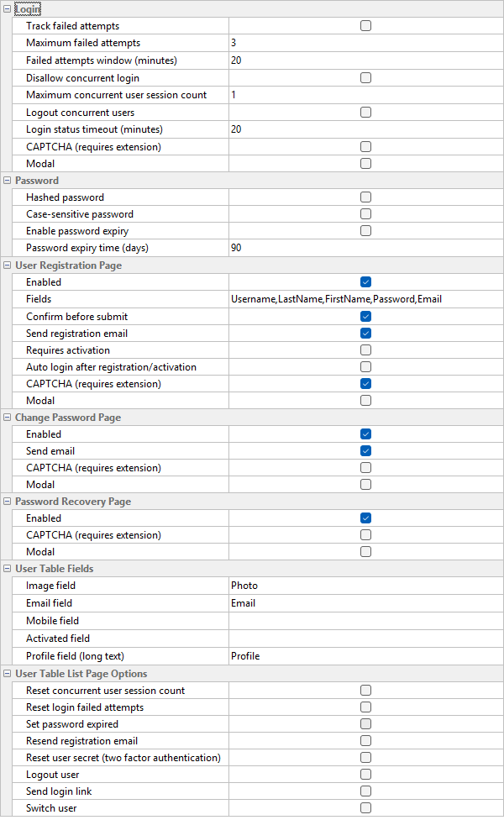The height and width of the screenshot is (820, 504).
Task: Check the Switch user option
Action: point(365,808)
